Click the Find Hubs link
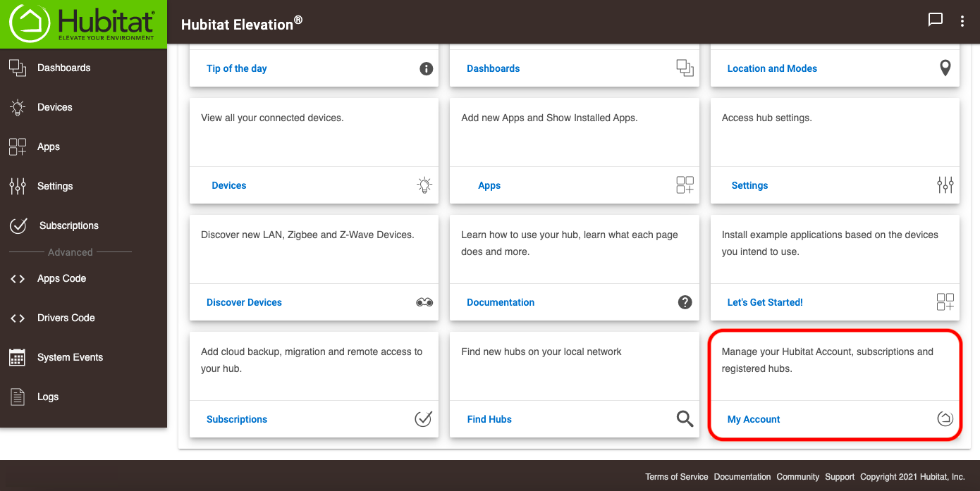Image resolution: width=980 pixels, height=491 pixels. point(489,419)
